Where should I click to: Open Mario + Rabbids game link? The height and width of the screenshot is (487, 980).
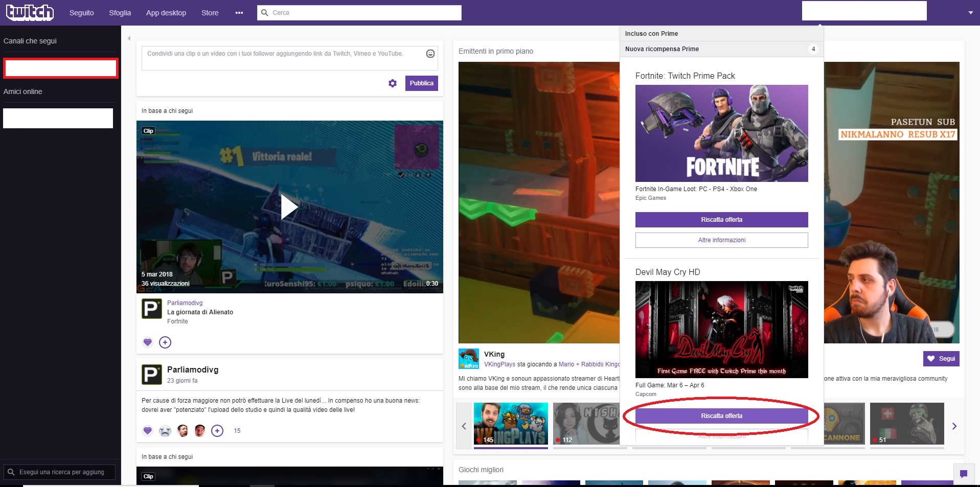pos(589,364)
